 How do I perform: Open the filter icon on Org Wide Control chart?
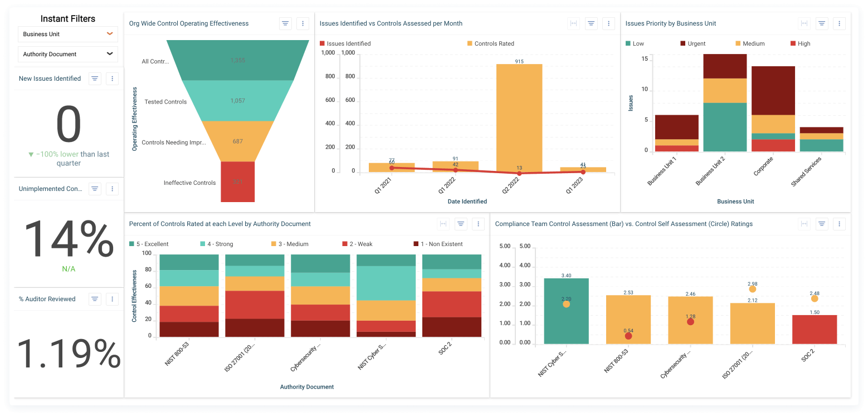click(285, 23)
